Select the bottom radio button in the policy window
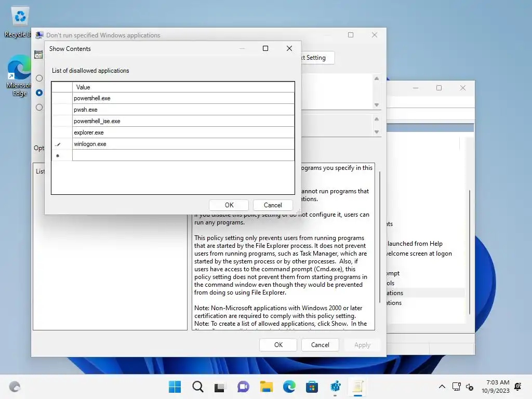 pyautogui.click(x=39, y=107)
